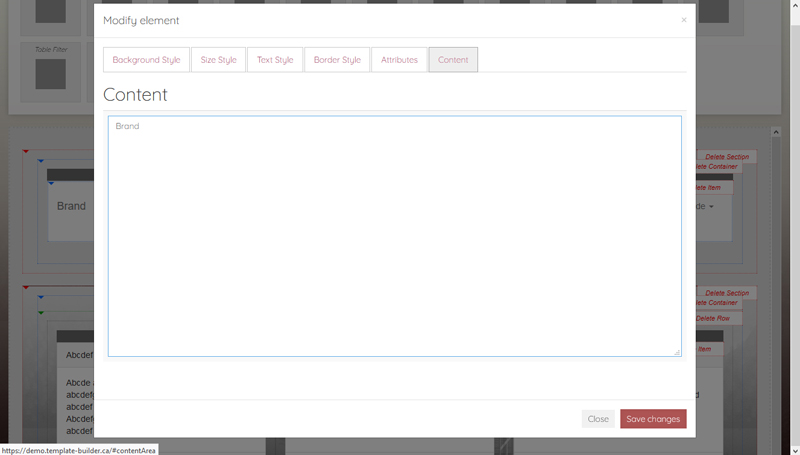Switch to the Size Style tab
Screen dimensions: 800x455
218,60
